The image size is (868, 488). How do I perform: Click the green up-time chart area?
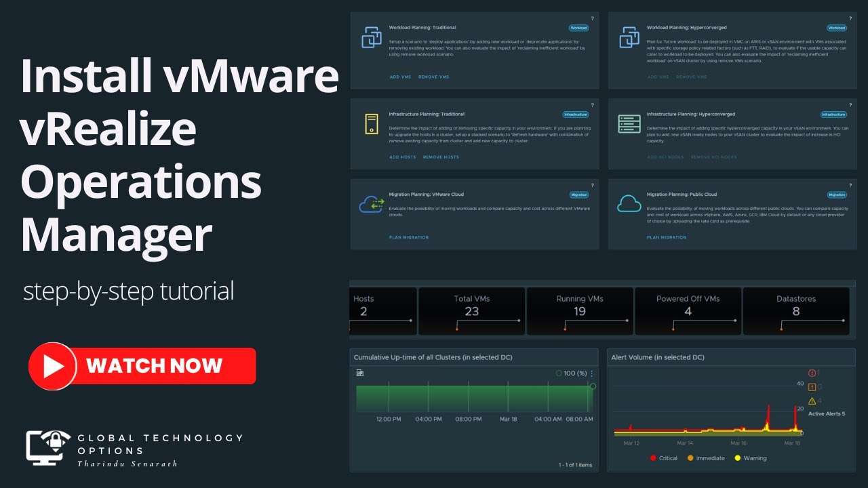(475, 399)
